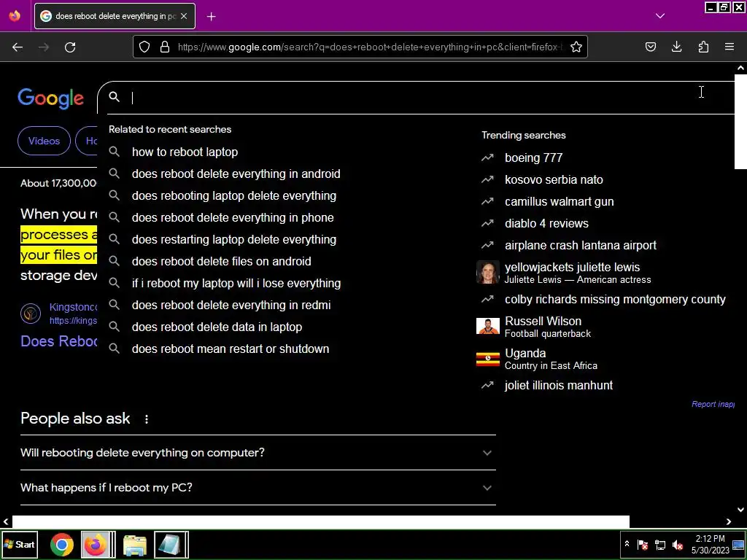View site info via the padlock icon

(x=165, y=47)
